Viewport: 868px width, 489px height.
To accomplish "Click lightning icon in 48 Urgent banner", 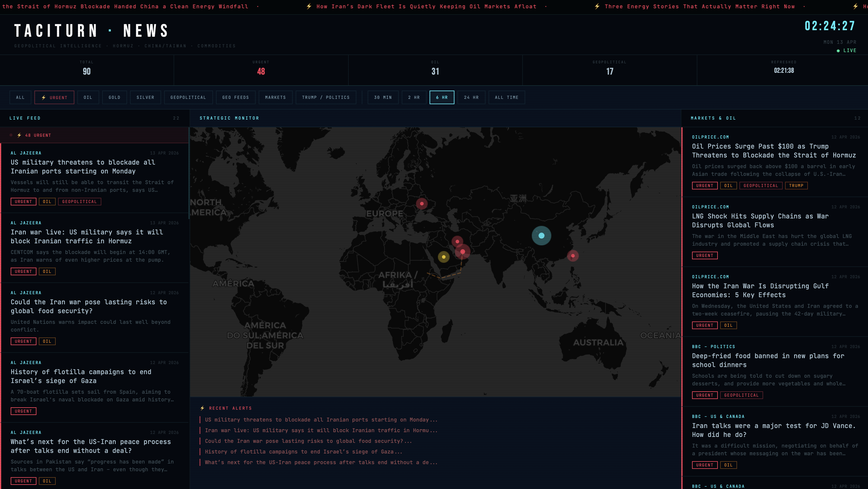I will click(x=19, y=135).
